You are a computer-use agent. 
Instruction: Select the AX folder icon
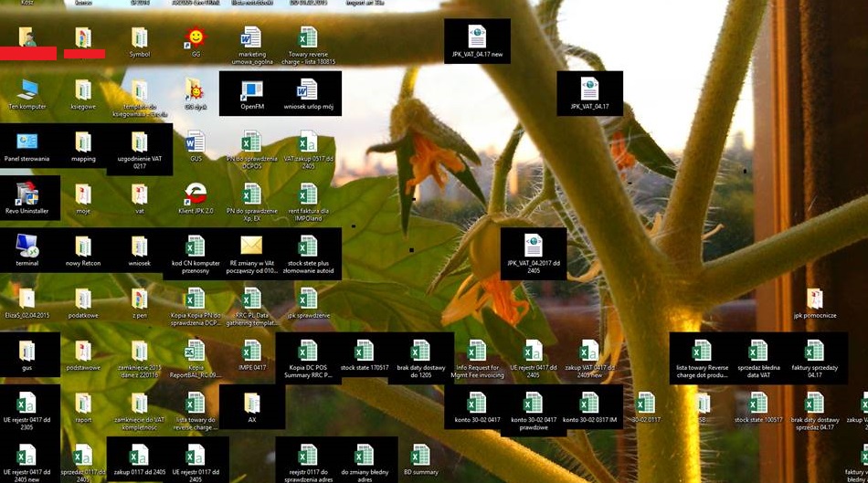(251, 403)
